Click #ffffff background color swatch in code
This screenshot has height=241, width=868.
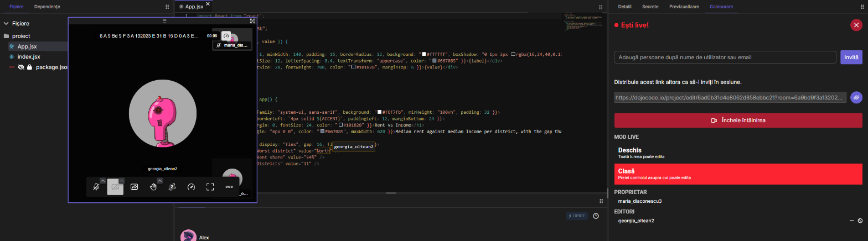[423, 54]
